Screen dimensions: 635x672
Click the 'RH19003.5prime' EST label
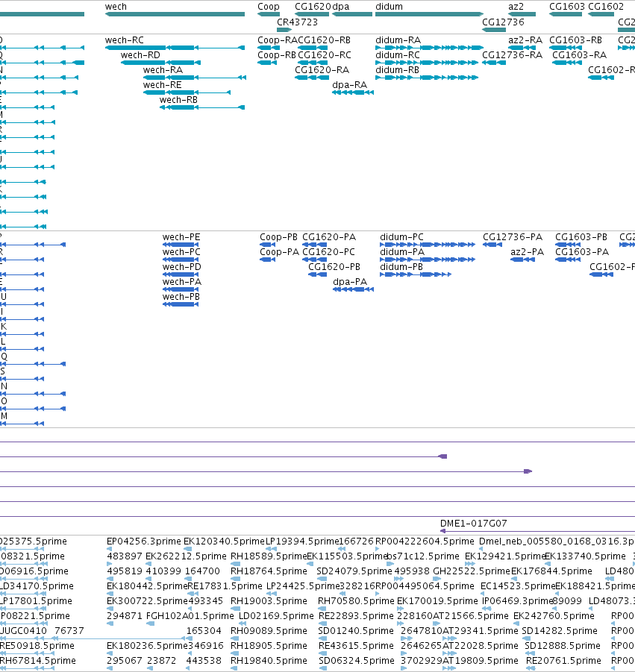coord(269,601)
